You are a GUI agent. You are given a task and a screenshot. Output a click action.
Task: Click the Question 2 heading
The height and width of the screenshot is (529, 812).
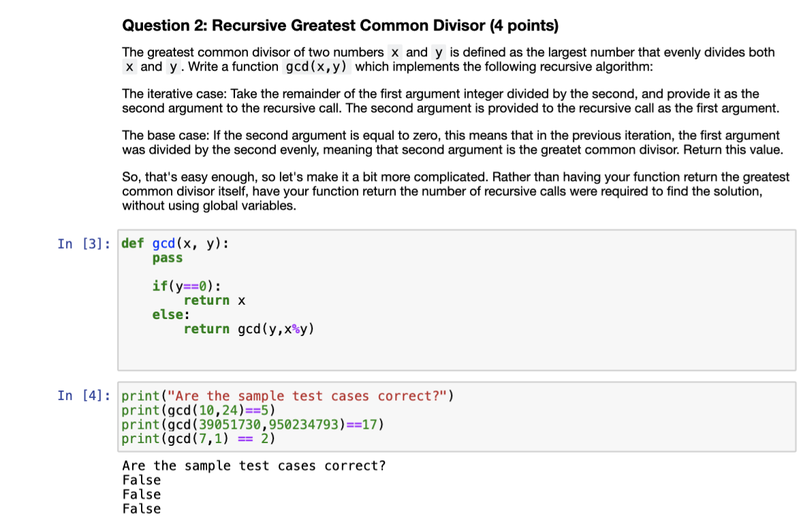[x=339, y=25]
